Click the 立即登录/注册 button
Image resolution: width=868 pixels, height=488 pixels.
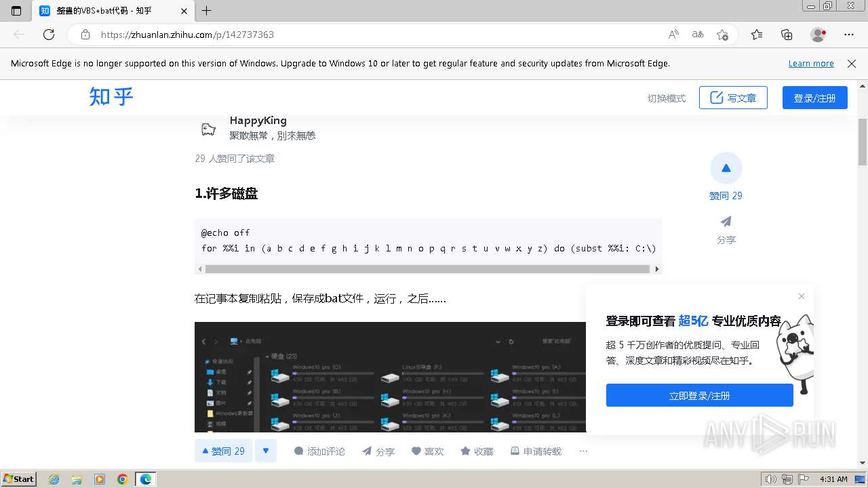(699, 395)
